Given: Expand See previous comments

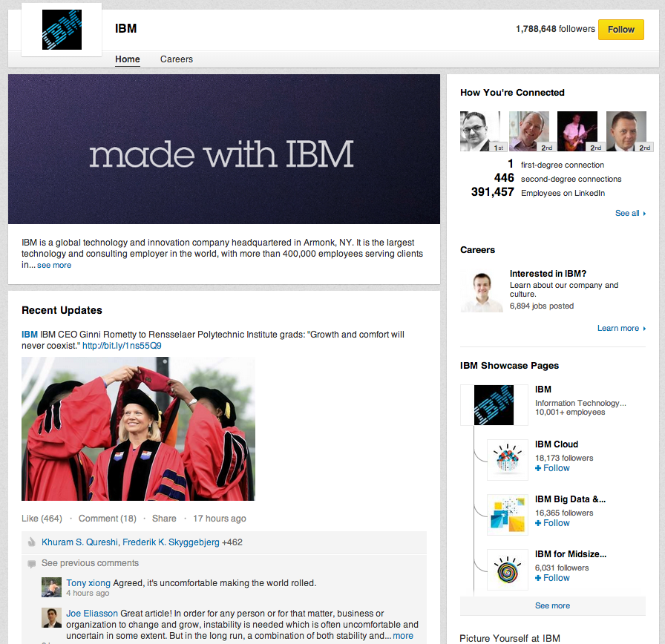Looking at the screenshot, I should (x=90, y=563).
